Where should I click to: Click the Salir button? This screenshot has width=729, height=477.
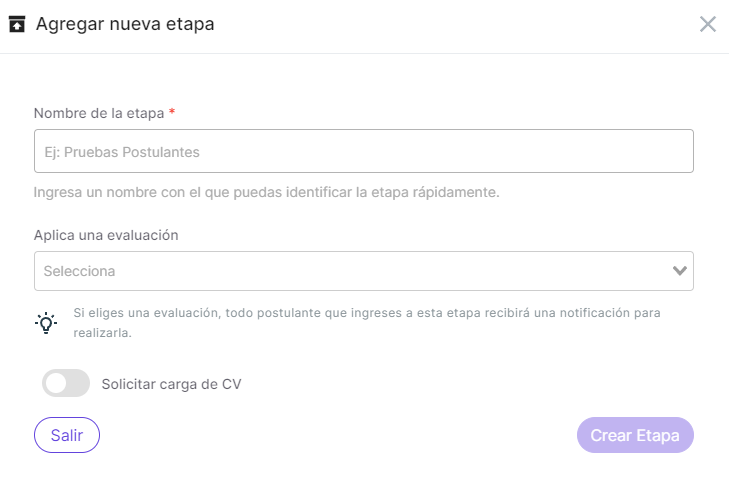67,435
